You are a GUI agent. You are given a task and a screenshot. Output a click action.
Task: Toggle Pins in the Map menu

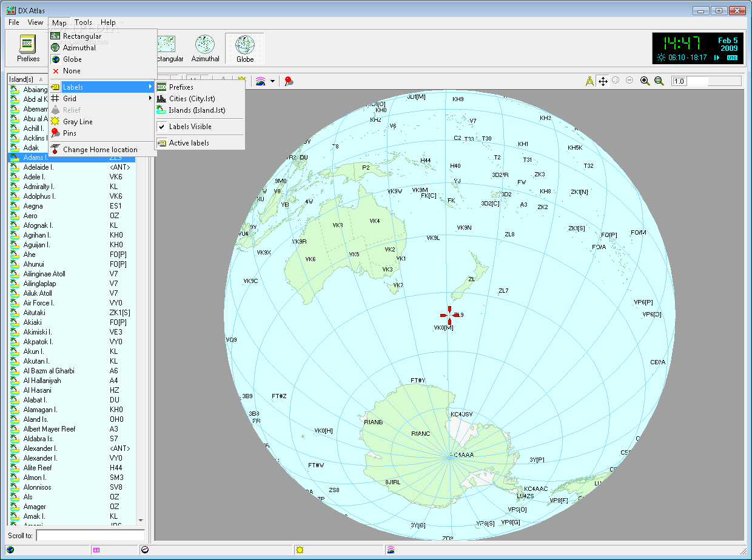tap(102, 133)
